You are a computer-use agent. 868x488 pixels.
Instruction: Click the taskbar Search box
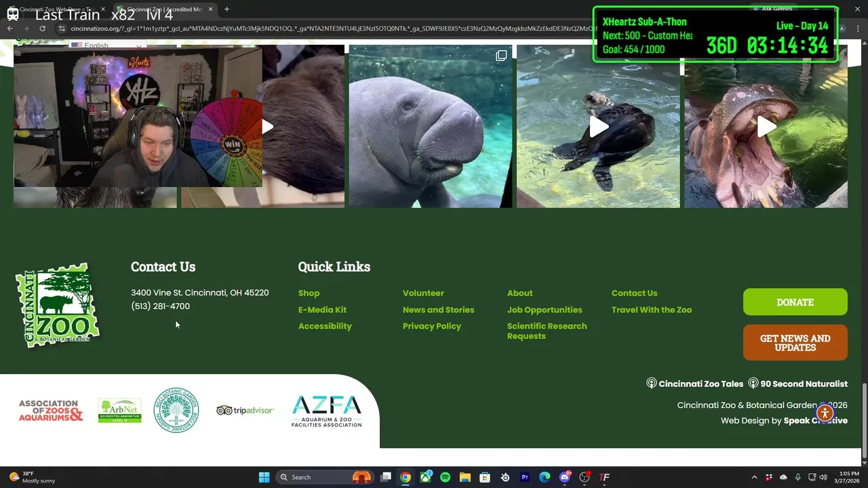(x=325, y=477)
